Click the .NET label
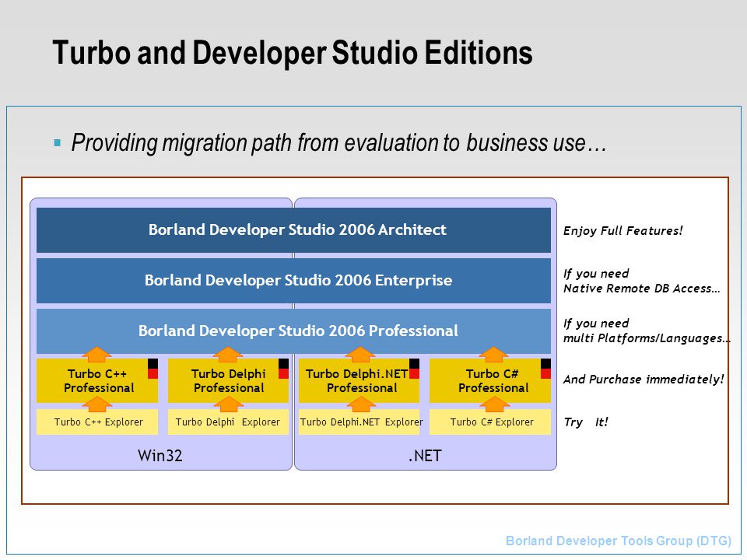Screen dimensions: 747x560 425,456
